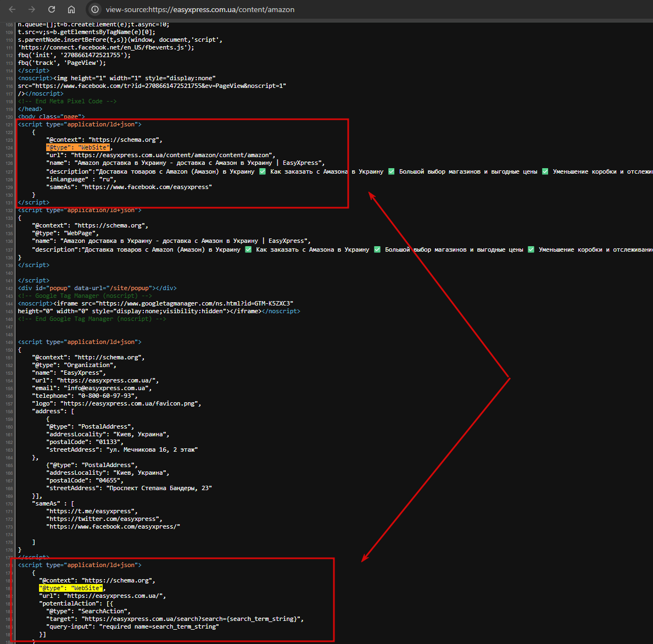Click the postalCode "01133" line
Viewport: 653px width, 644px height.
85,442
